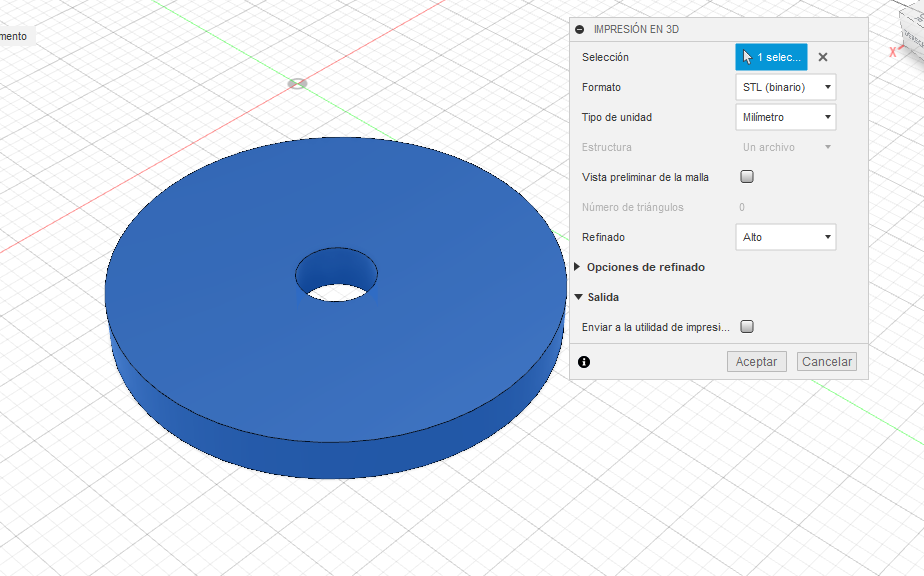Click the Formato label
The height and width of the screenshot is (576, 924).
[x=601, y=87]
